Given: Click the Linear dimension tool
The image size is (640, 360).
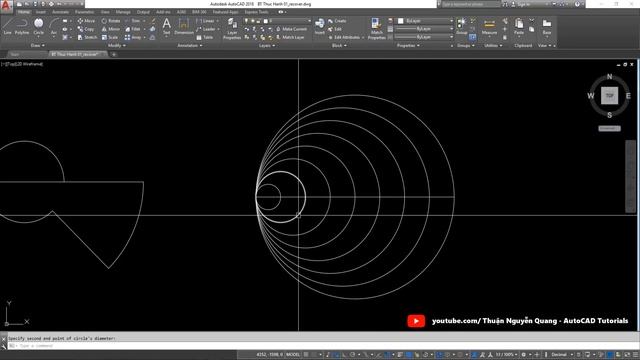Looking at the screenshot, I should click(x=205, y=21).
